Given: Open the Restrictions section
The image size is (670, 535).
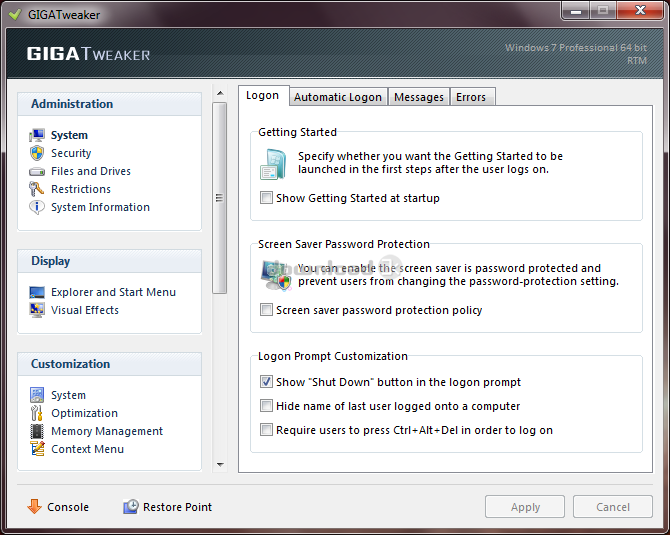Looking at the screenshot, I should coord(81,189).
